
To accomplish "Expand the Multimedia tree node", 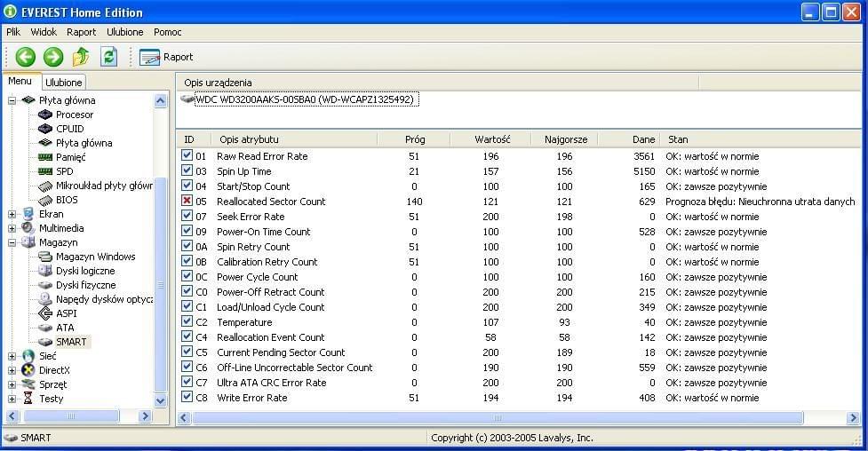I will (x=12, y=228).
